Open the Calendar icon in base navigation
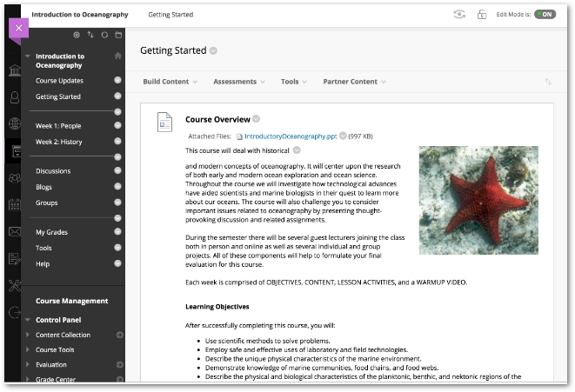The height and width of the screenshot is (392, 575). [x=15, y=204]
